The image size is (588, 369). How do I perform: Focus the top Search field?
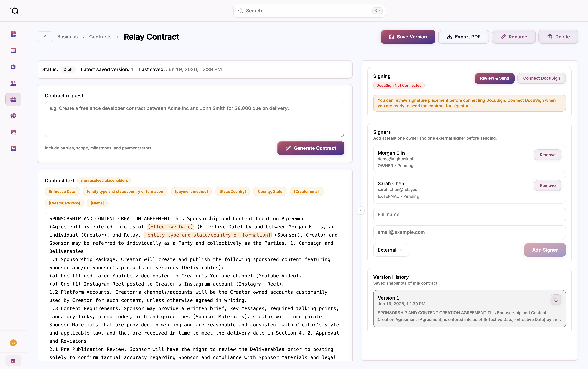[x=309, y=11]
